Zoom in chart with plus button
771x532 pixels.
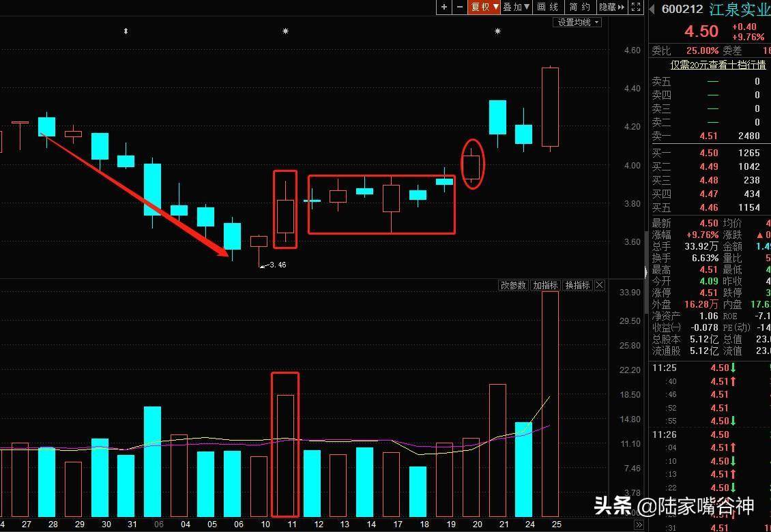444,7
